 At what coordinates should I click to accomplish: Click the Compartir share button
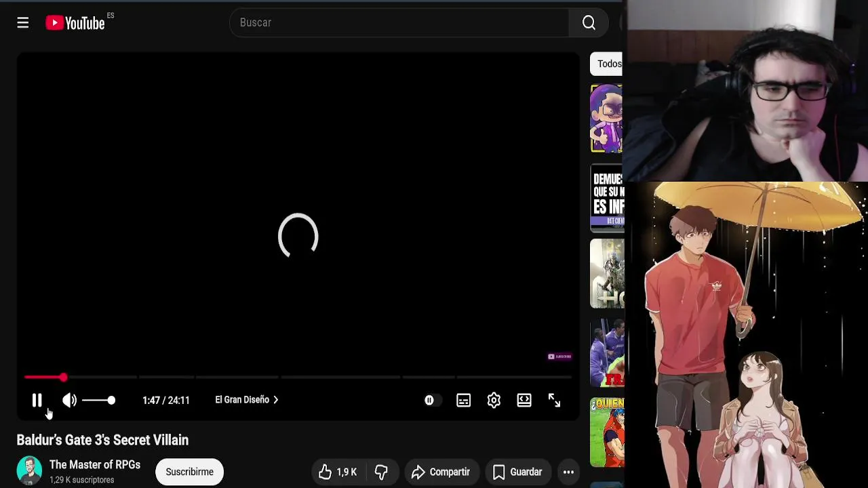point(441,472)
